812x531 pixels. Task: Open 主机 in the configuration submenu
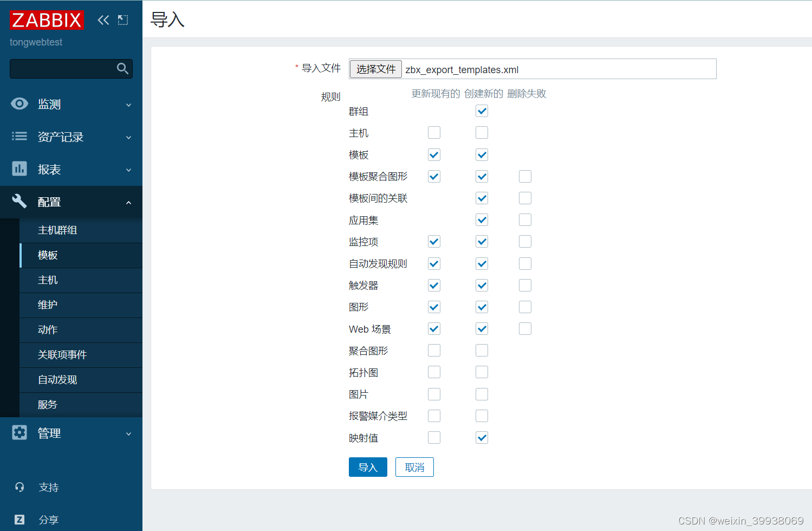81,280
